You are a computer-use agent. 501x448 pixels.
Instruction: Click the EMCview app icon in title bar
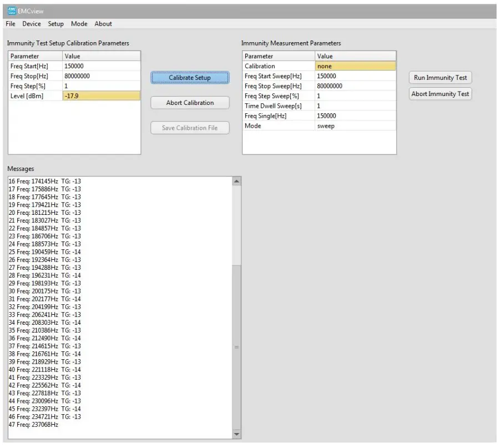(12, 11)
